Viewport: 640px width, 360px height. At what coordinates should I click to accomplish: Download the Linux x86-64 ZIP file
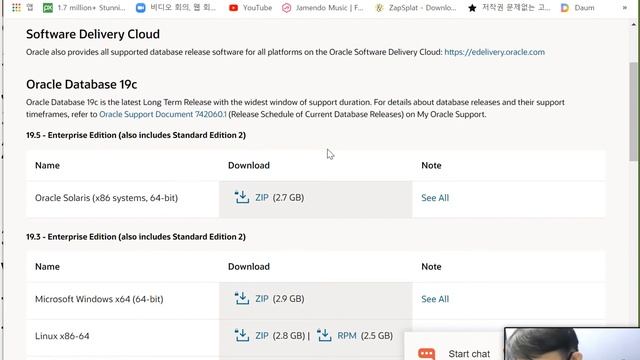(x=262, y=336)
